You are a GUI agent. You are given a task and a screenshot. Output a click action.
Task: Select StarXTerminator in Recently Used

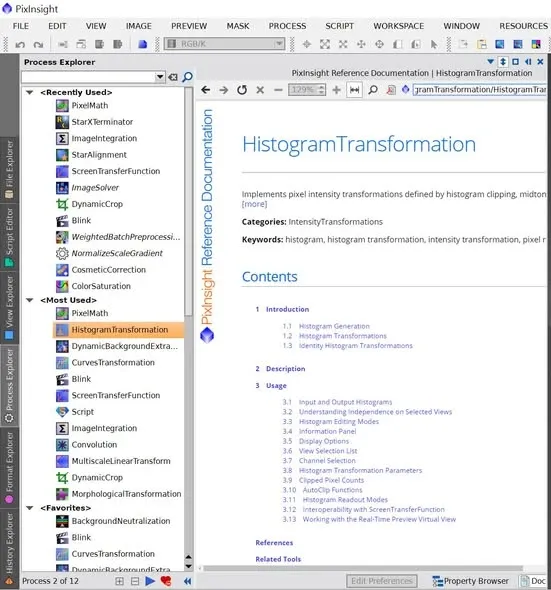coord(102,122)
